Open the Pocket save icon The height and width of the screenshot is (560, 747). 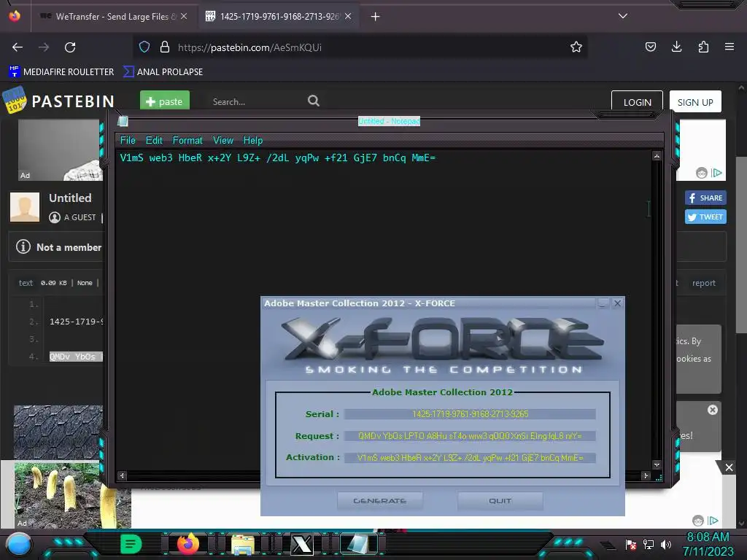coord(650,47)
